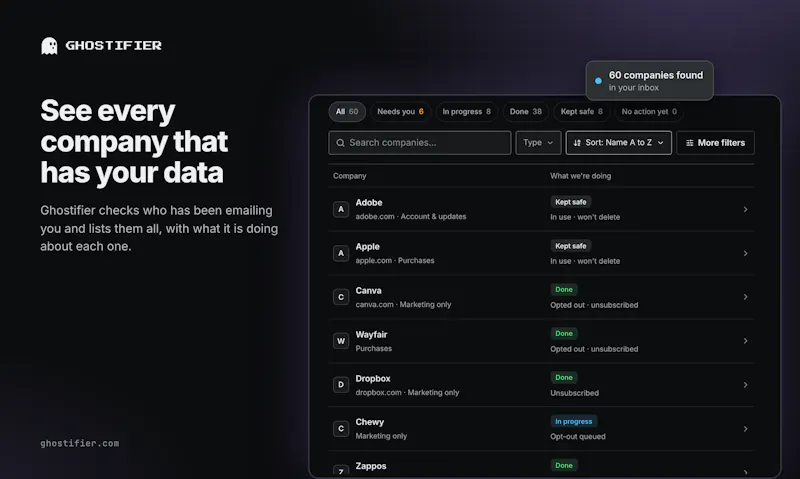
Task: Click the Ghostifier brand name
Action: point(113,45)
